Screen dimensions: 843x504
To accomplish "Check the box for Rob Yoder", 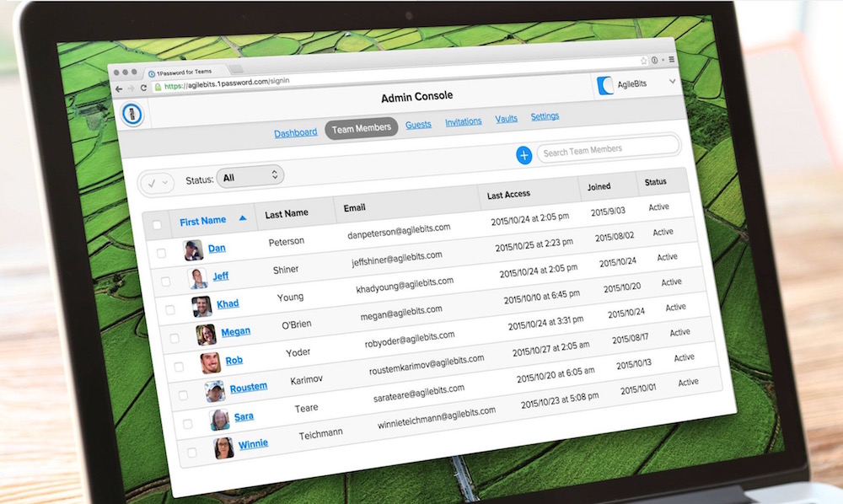I will pos(179,367).
